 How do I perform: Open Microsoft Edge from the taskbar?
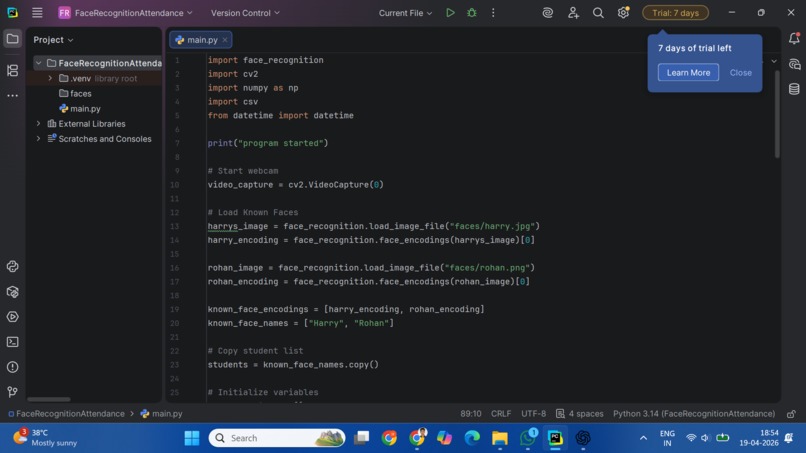[472, 438]
